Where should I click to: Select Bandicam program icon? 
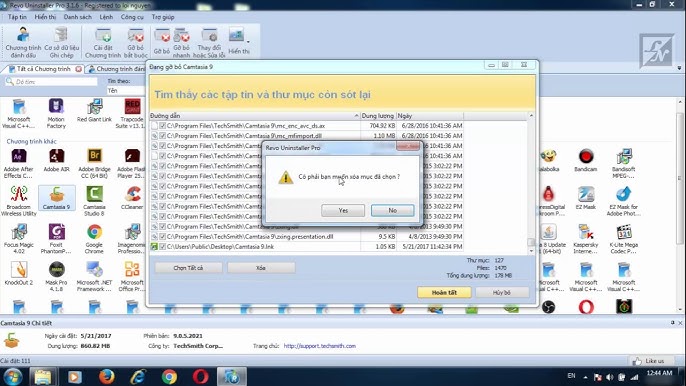point(585,160)
